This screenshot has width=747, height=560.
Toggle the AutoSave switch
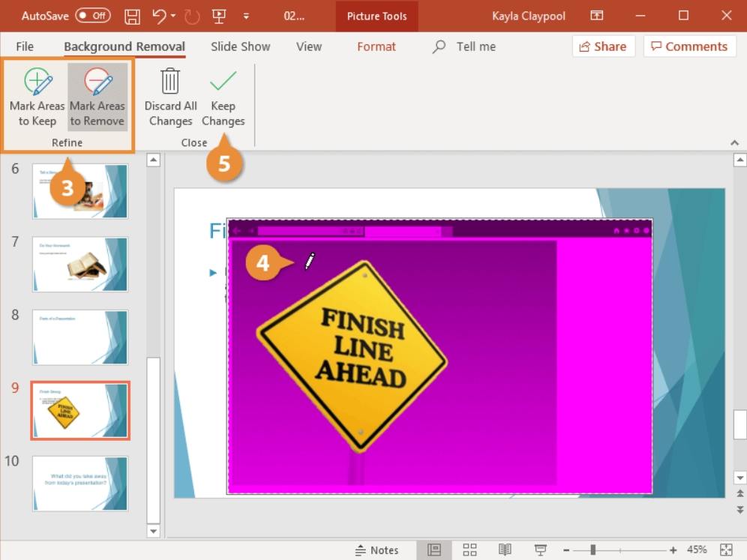pyautogui.click(x=92, y=16)
